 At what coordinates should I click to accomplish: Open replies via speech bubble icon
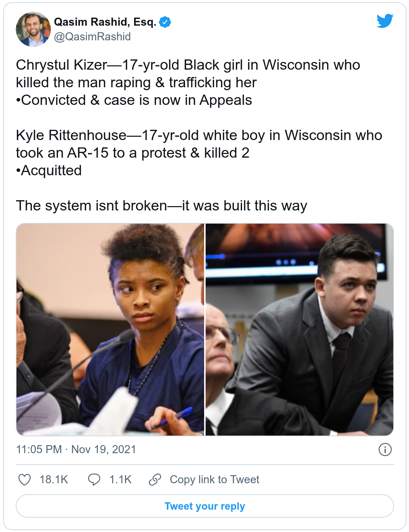[x=94, y=480]
